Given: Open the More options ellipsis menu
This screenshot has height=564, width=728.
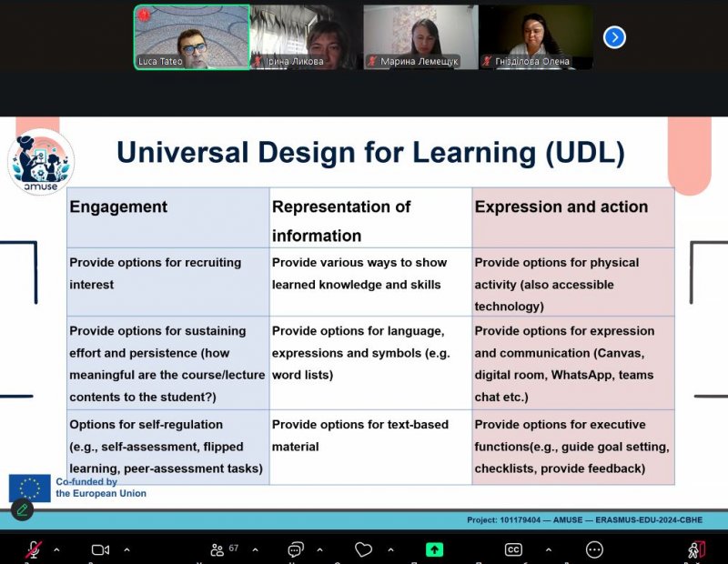Looking at the screenshot, I should pyautogui.click(x=594, y=549).
